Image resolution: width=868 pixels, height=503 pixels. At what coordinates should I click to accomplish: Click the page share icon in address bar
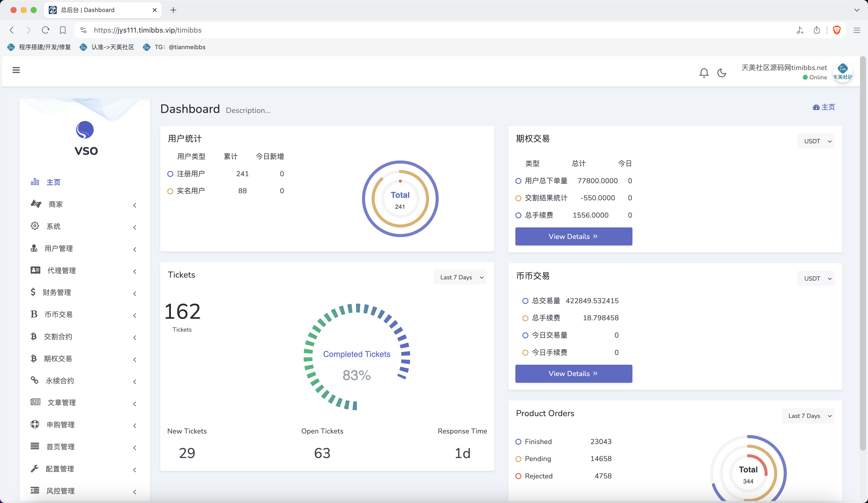pos(816,30)
